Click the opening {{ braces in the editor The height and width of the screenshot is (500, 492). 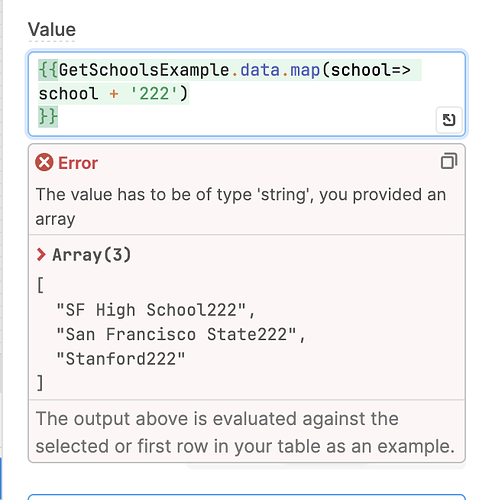pyautogui.click(x=48, y=70)
